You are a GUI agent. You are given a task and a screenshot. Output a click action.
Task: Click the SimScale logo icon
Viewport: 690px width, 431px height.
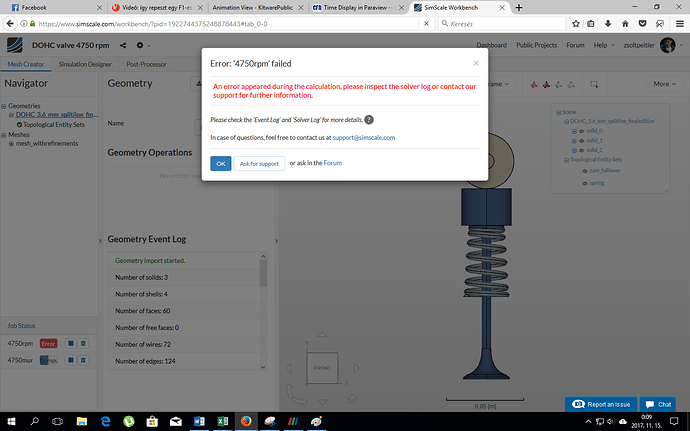15,45
